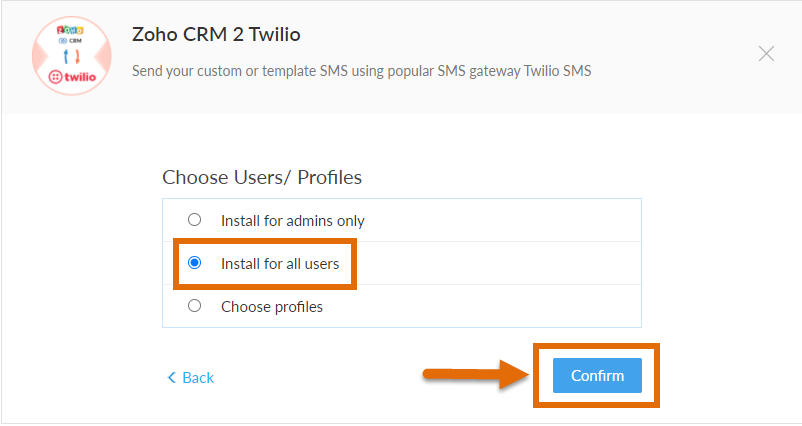Viewport: 802px width, 426px height.
Task: Close the extension install dialog
Action: pyautogui.click(x=766, y=54)
